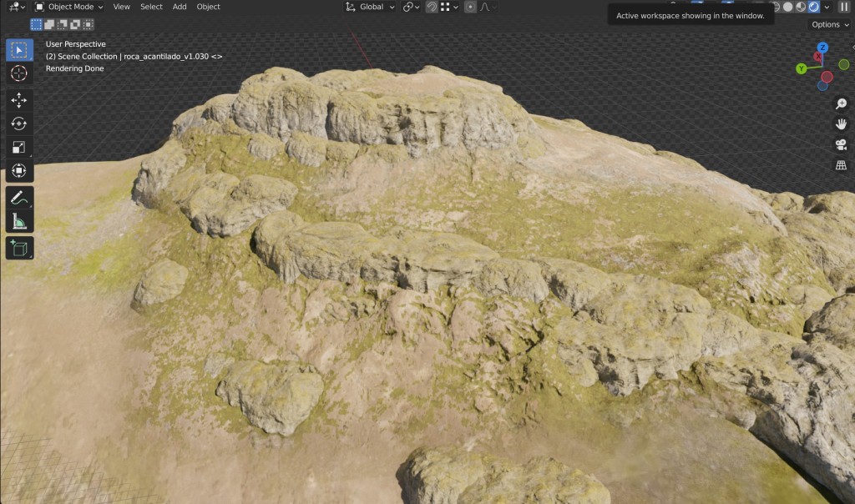Open the Add menu
This screenshot has height=504, width=855.
[180, 7]
